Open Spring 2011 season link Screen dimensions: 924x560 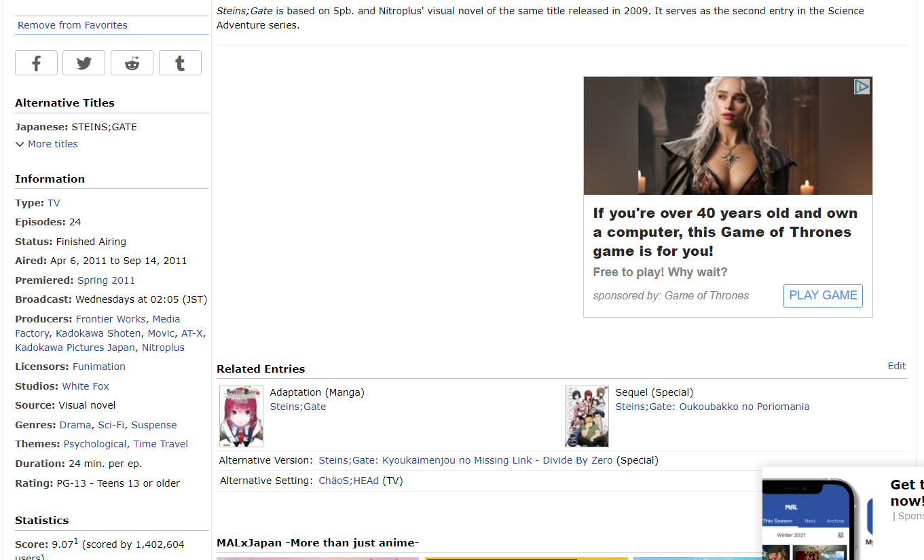[x=106, y=280]
